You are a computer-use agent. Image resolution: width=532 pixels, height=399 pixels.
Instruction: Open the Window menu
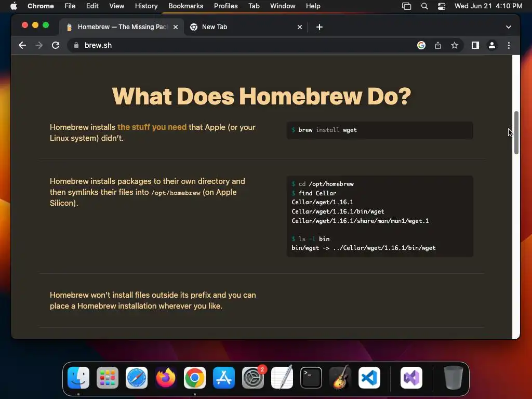283,6
